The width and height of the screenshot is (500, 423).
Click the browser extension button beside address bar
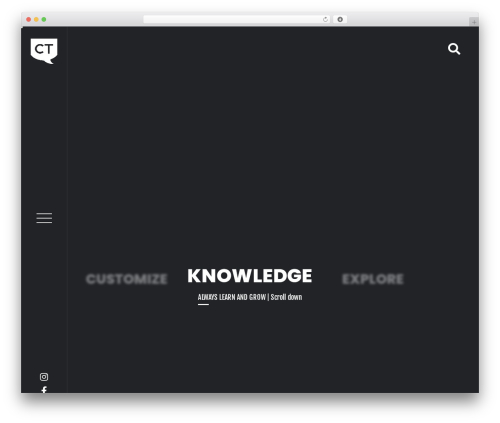click(340, 19)
